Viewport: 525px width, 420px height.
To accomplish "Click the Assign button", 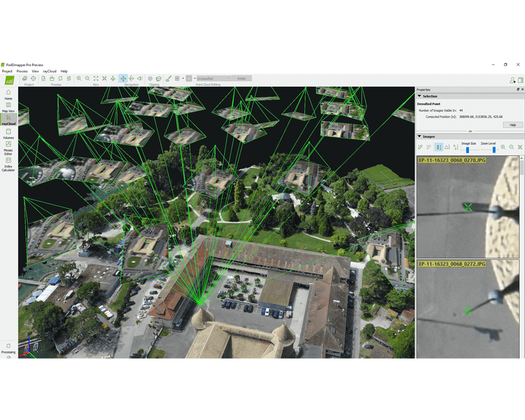I will pyautogui.click(x=241, y=78).
